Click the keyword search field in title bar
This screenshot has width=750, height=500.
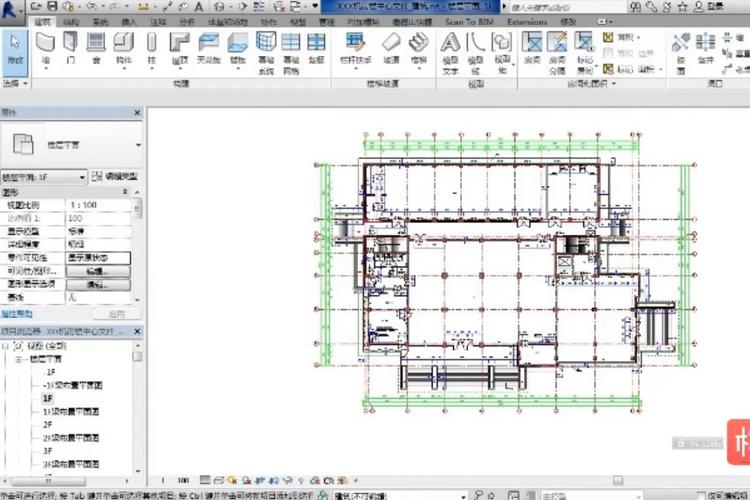click(567, 7)
